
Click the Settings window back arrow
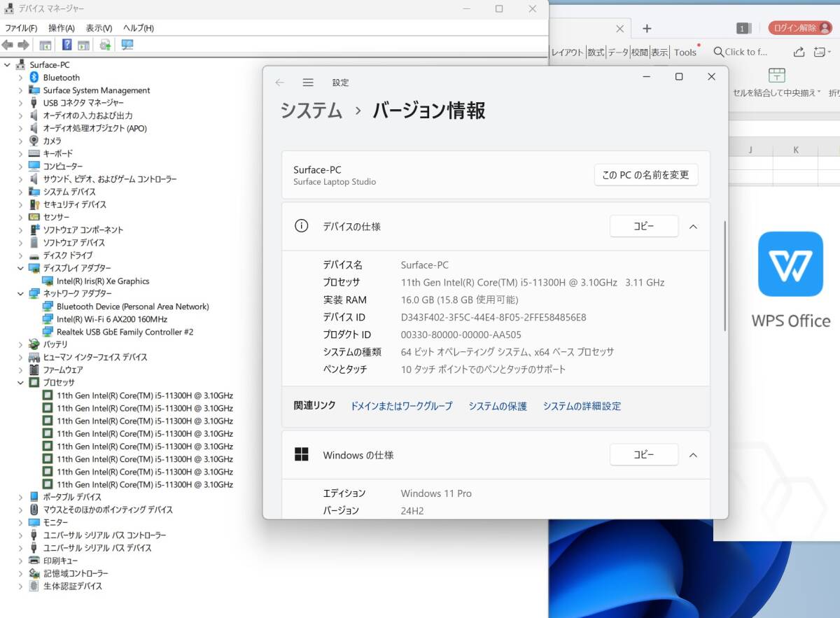[280, 83]
